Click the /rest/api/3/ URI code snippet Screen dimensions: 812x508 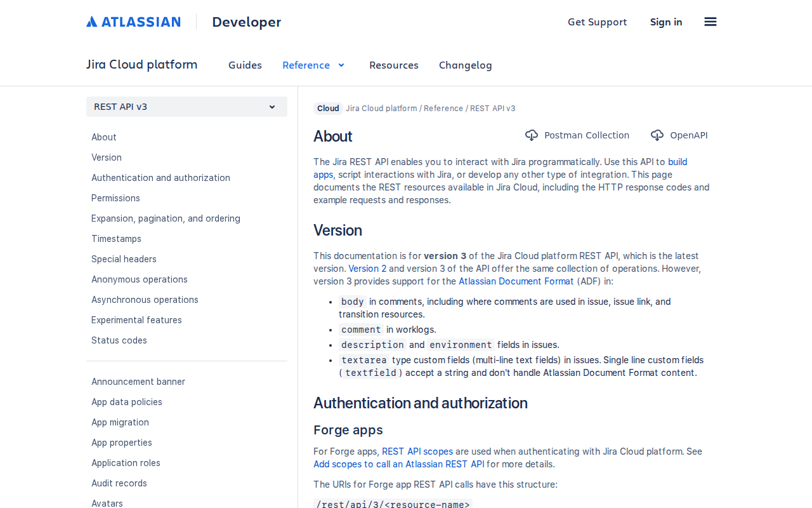tap(393, 504)
